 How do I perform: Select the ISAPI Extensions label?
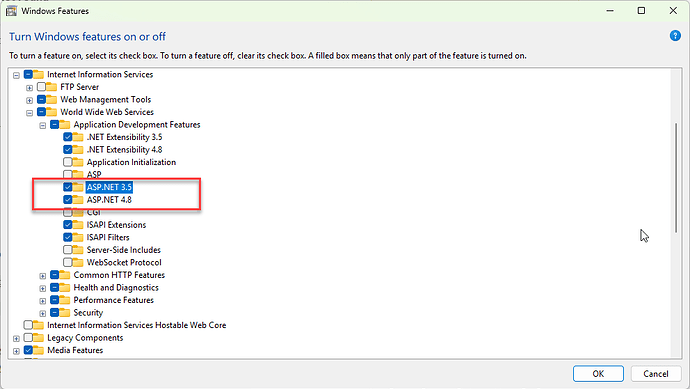coord(116,225)
